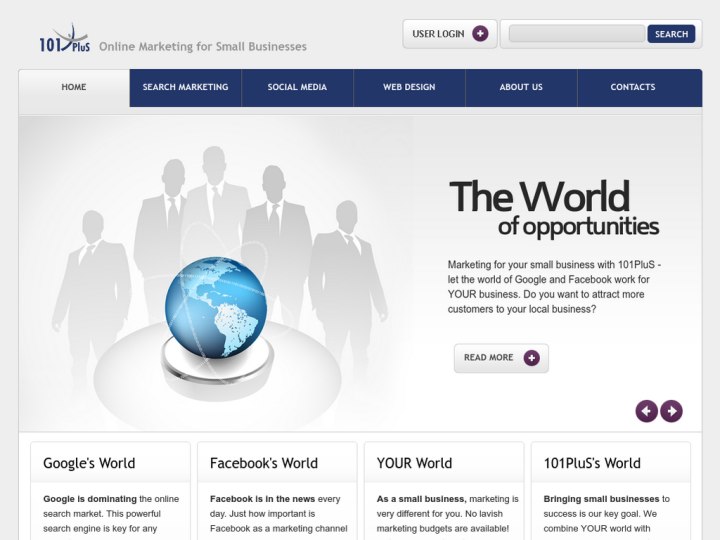
Task: Open the Home tab
Action: coord(74,88)
